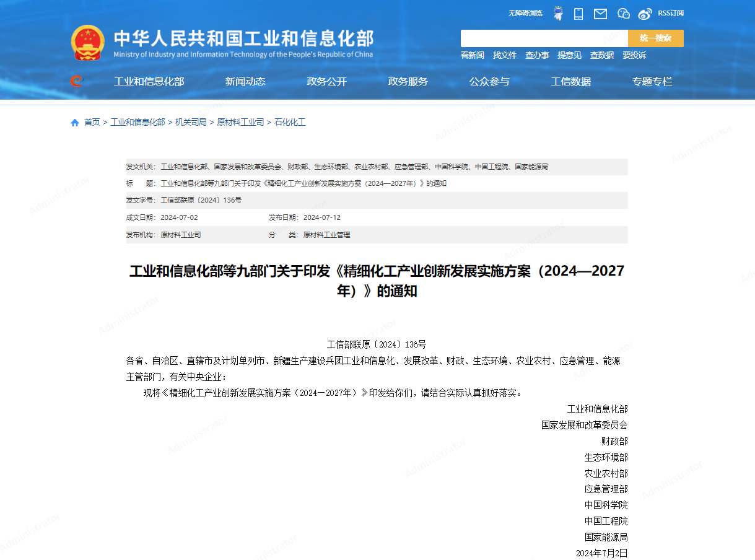Open the 政务公开 navigation menu

(326, 81)
